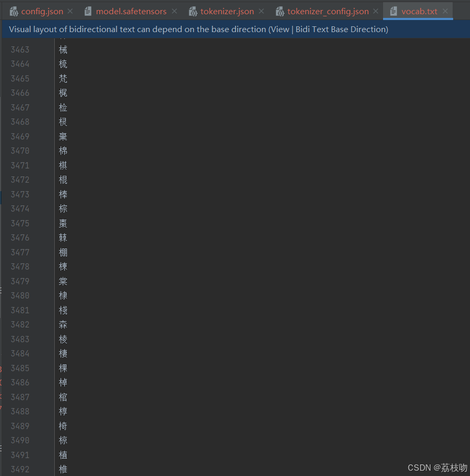Image resolution: width=470 pixels, height=476 pixels.
Task: Open the tokenizer_config.json tab
Action: 328,12
